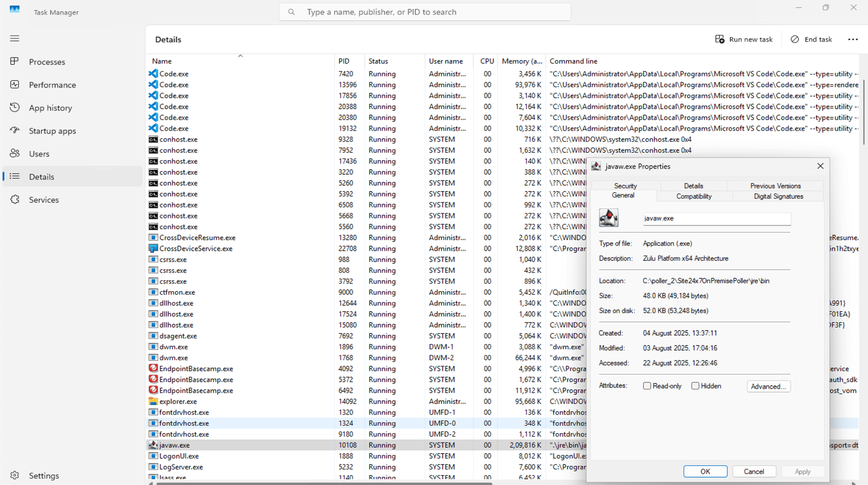
Task: Click the javaw.exe icon in Properties dialog
Action: (x=609, y=218)
